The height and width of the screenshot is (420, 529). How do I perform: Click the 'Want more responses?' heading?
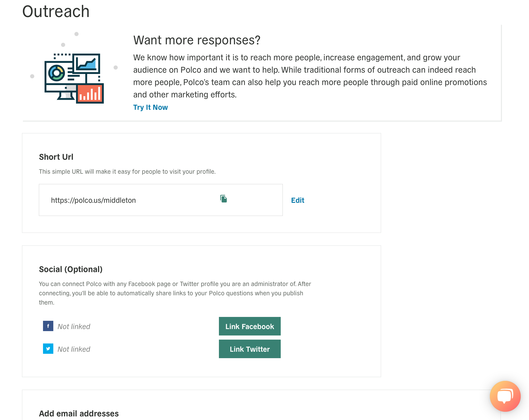click(197, 40)
